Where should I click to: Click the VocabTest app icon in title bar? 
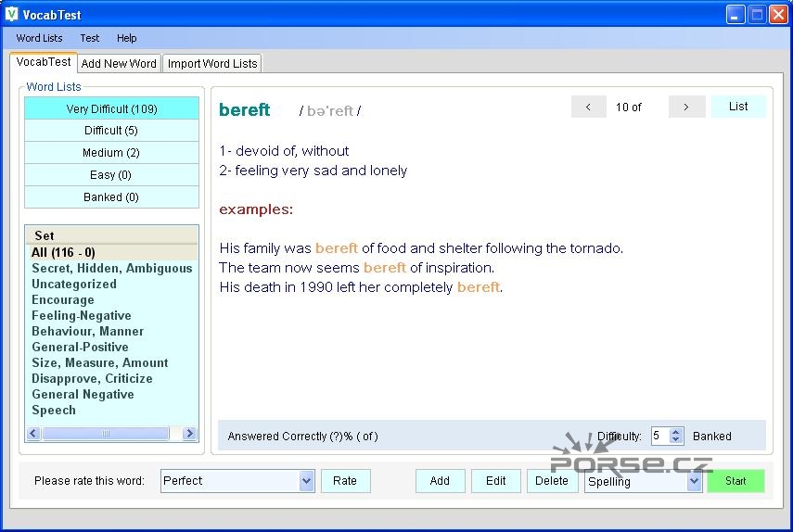[x=12, y=14]
